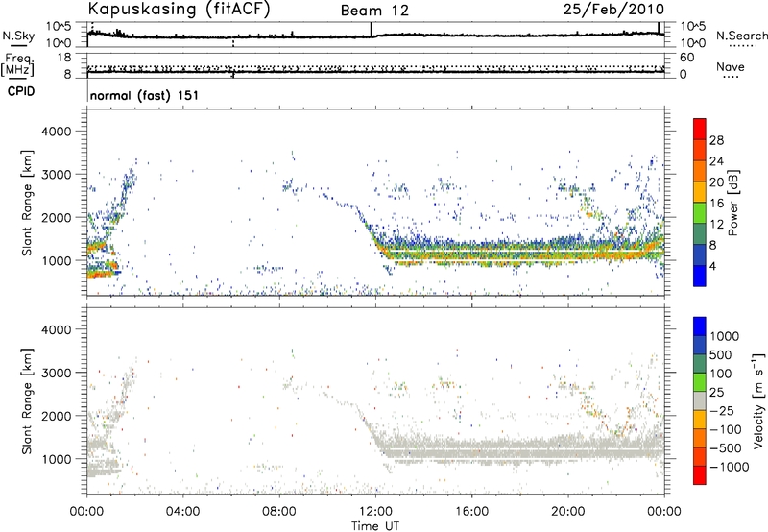768x532 pixels.
Task: Click the 'Nave' legend label
Action: point(731,67)
